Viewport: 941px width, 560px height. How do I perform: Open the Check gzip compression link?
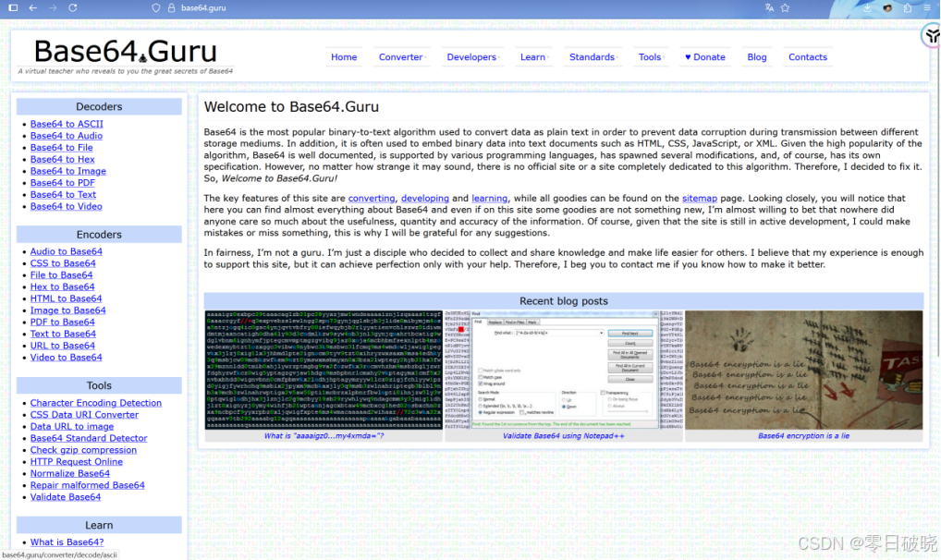click(83, 449)
